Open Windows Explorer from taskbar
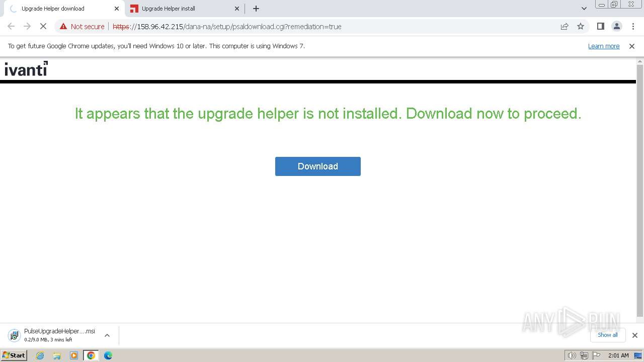Image resolution: width=644 pixels, height=362 pixels. 57,355
